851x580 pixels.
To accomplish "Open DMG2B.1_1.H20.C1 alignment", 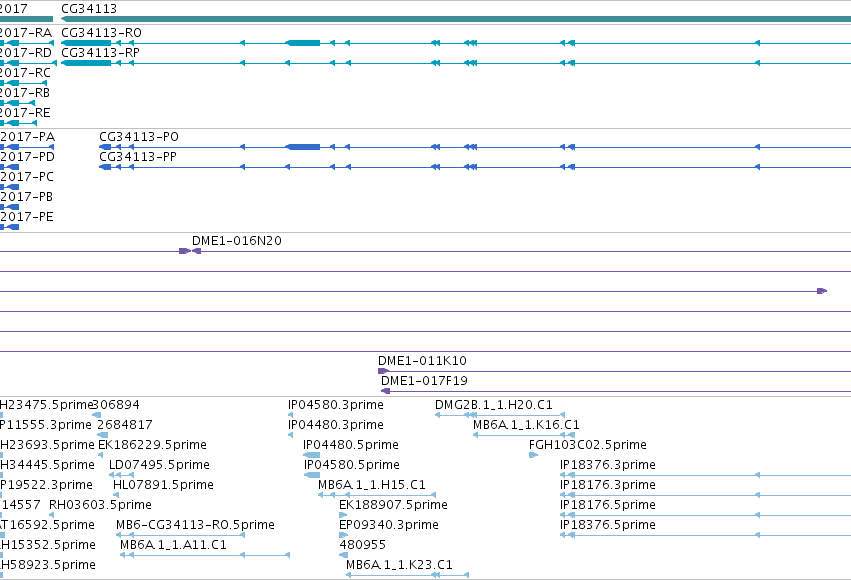I will click(493, 405).
